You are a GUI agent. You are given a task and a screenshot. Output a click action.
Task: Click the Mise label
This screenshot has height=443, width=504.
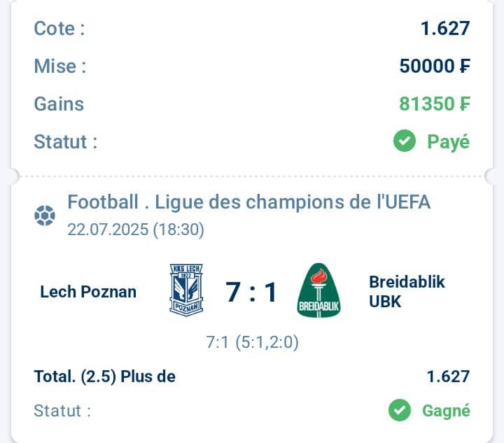point(60,66)
